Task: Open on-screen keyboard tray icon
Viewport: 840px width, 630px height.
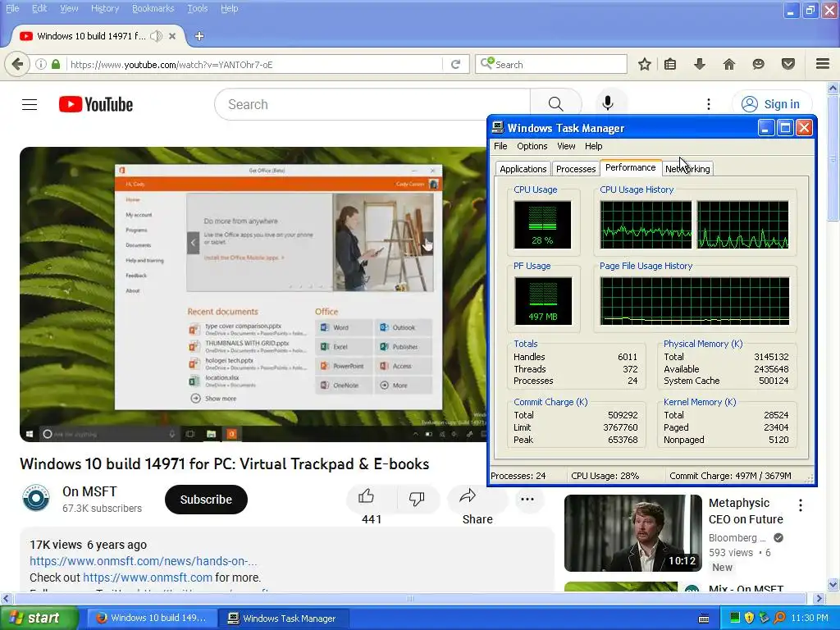Action: tap(704, 619)
